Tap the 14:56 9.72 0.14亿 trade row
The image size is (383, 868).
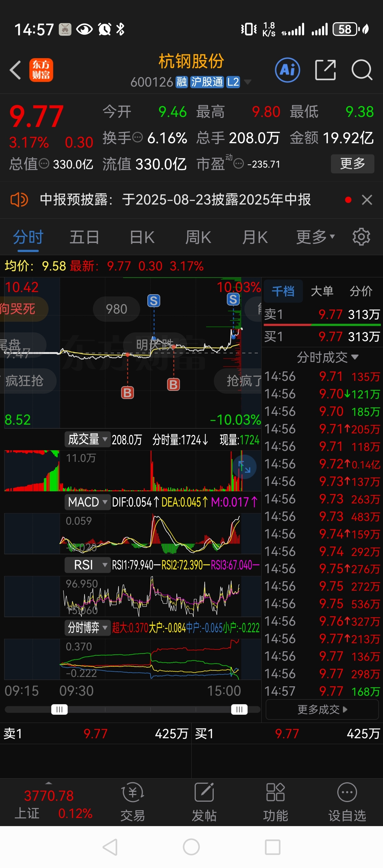[322, 464]
